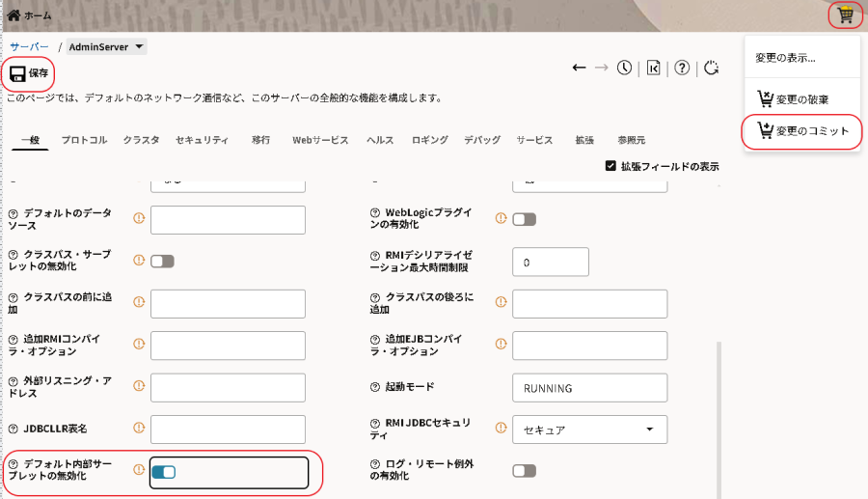868x499 pixels.
Task: Open the shopping cart menu icon
Action: point(845,15)
